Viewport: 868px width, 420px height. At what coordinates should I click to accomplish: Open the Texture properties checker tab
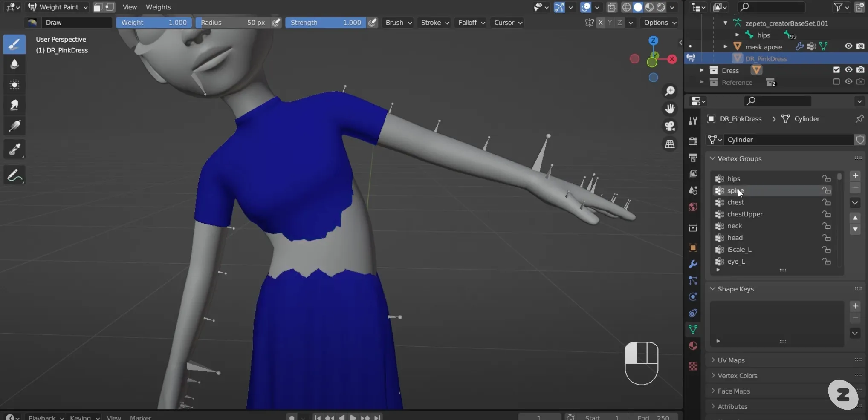click(x=693, y=366)
